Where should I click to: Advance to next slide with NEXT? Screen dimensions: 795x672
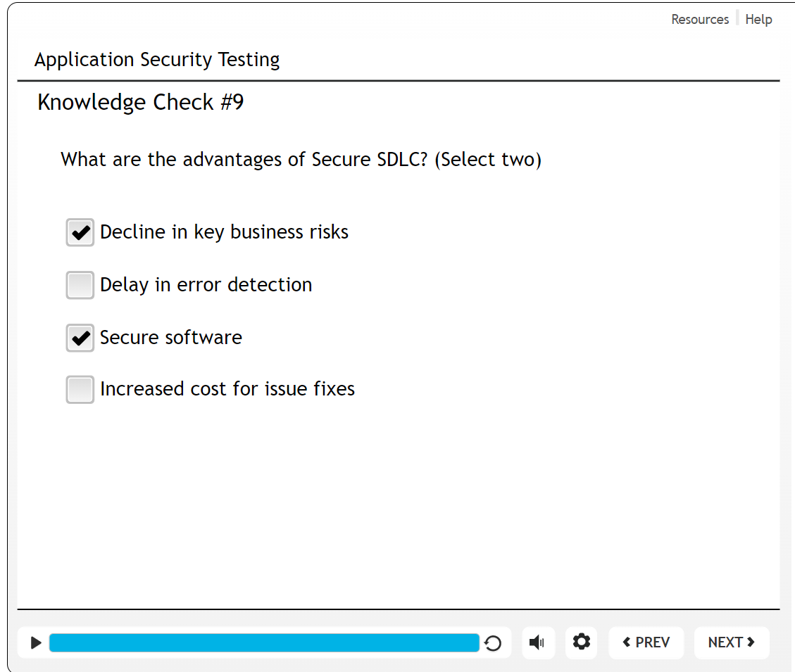(x=731, y=642)
